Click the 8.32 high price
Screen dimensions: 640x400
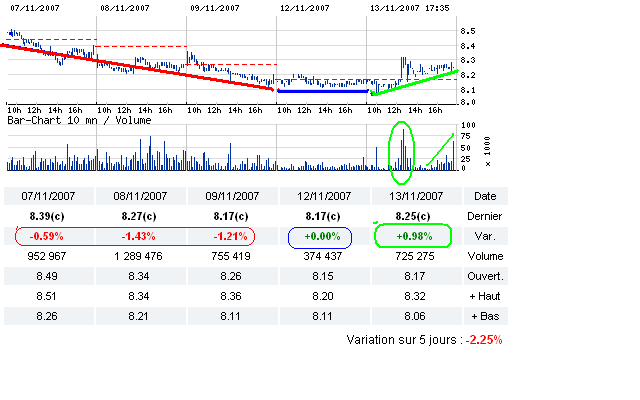point(415,296)
